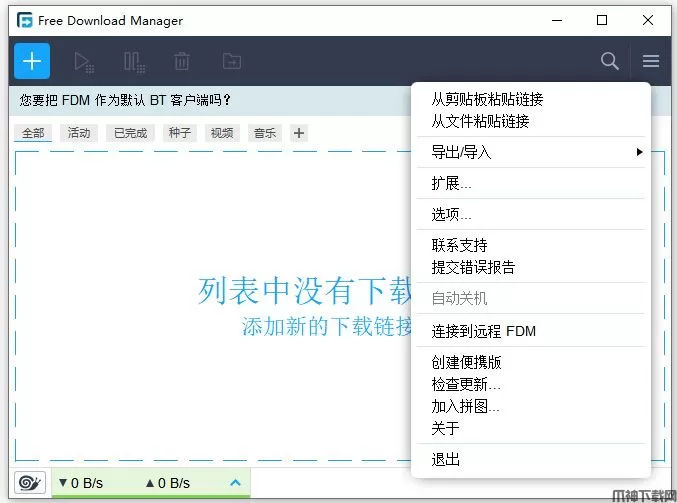
Task: Click the move to folder icon
Action: tap(232, 61)
